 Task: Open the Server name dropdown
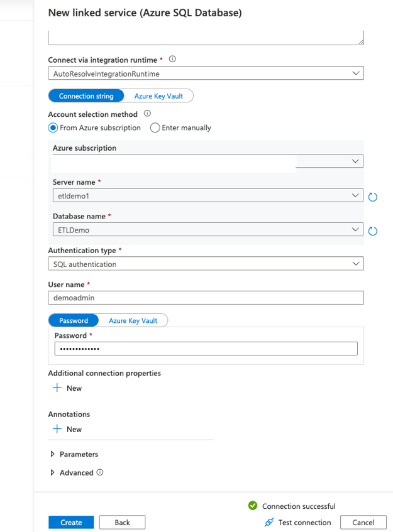click(x=206, y=196)
